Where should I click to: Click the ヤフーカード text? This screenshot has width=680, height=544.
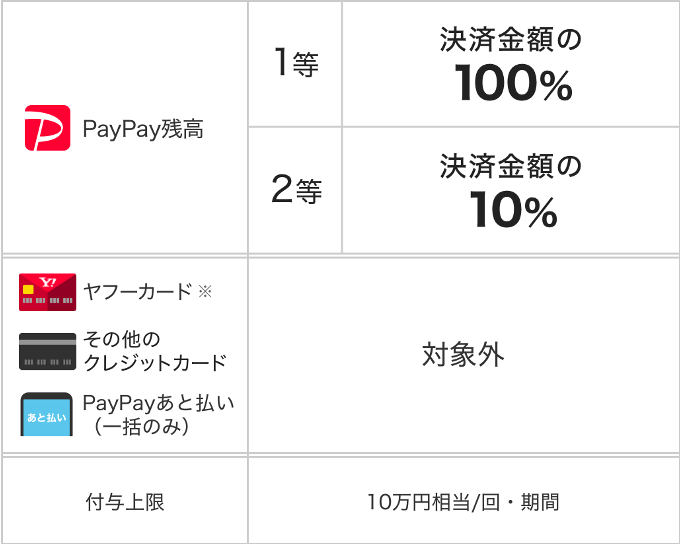pos(137,292)
